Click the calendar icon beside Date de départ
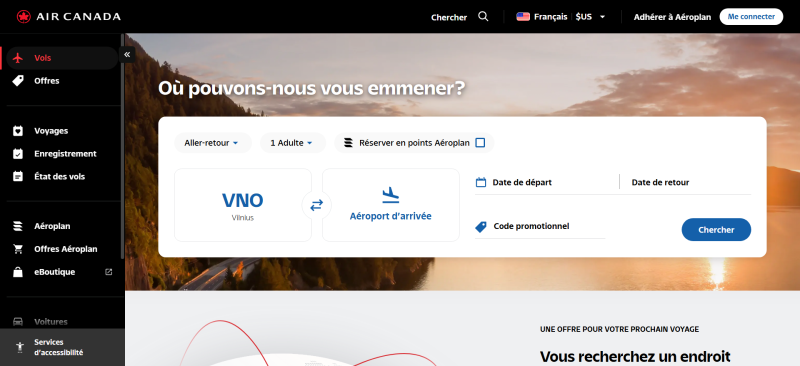 point(481,182)
